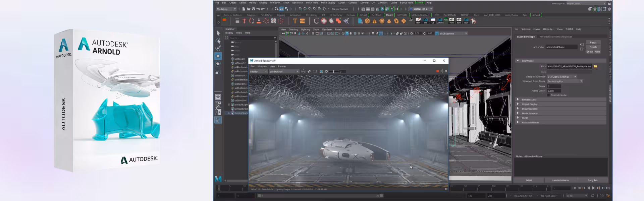
Task: Toggle the Override Nodes checkbox
Action: 548,95
